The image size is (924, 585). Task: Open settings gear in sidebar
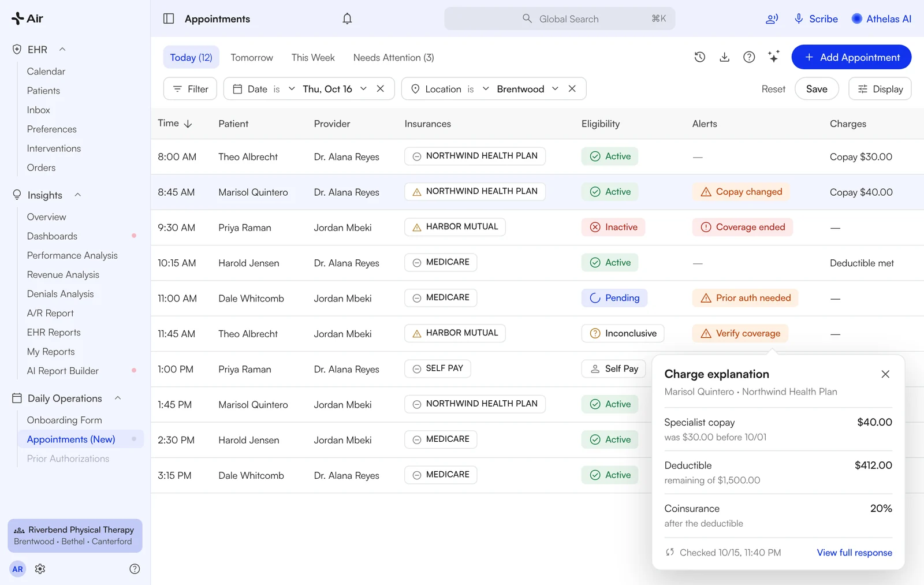click(40, 569)
